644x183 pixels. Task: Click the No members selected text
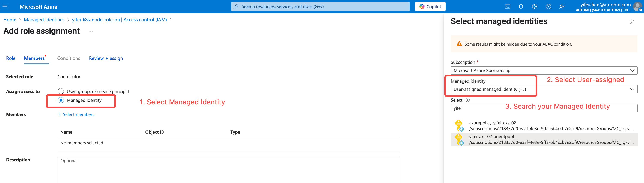pyautogui.click(x=82, y=143)
